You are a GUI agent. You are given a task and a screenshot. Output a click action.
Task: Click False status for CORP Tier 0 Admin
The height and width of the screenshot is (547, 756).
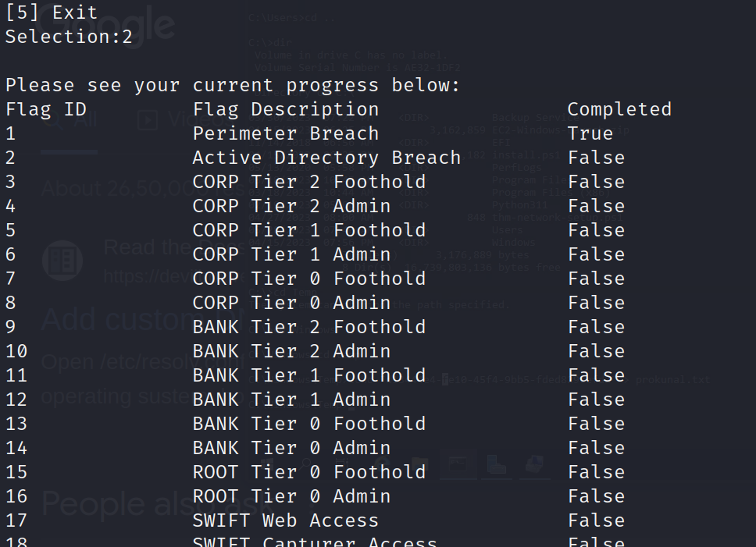point(596,303)
